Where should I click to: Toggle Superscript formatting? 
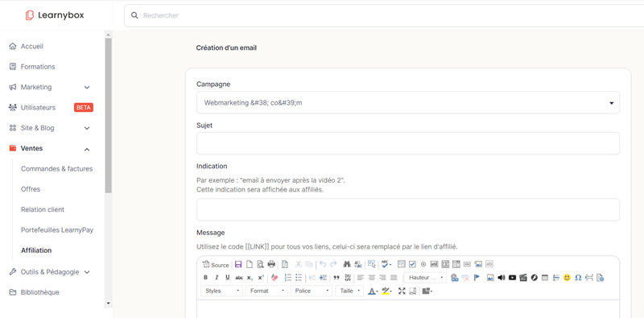(x=261, y=277)
